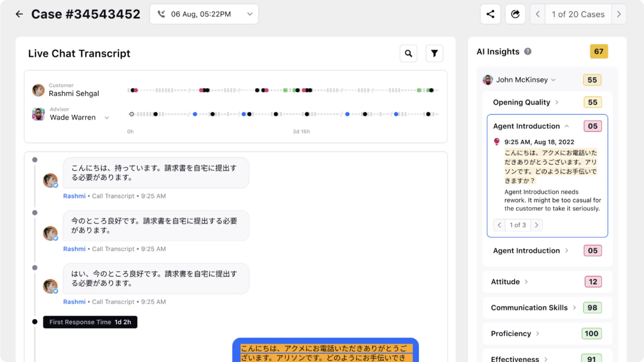Open the John McKinsey selector dropdown
Screen dimensions: 644x362
pos(553,80)
